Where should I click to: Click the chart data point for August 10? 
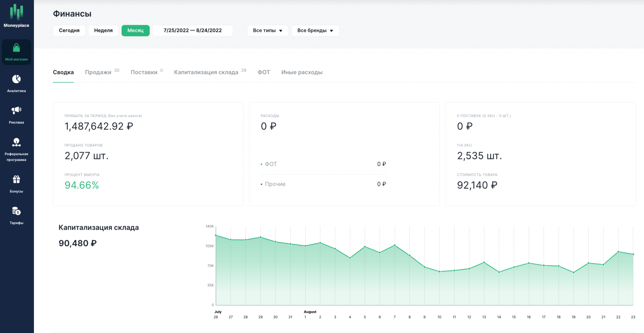tap(439, 271)
